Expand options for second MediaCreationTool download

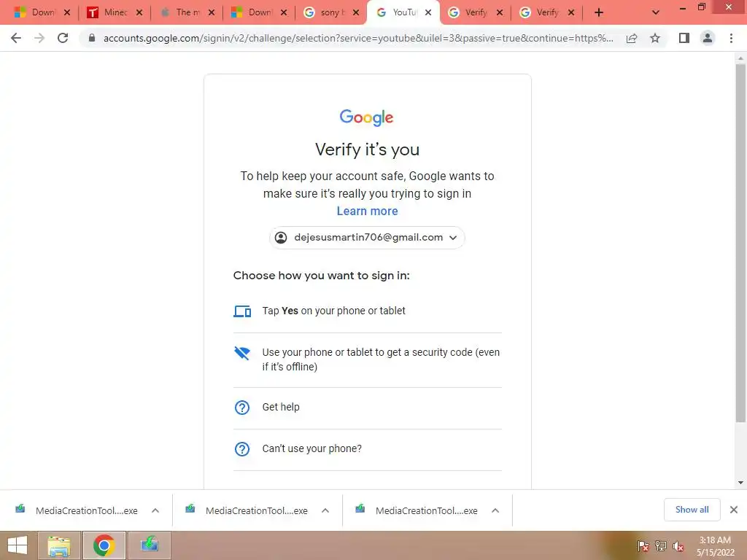point(325,510)
